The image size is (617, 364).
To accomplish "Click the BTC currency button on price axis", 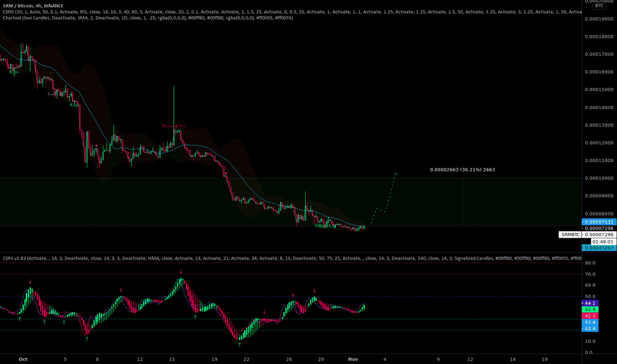I will [x=599, y=5].
